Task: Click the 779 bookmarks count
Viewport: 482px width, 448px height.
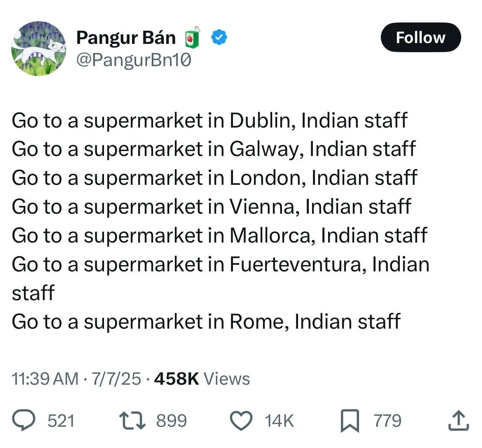Action: (388, 421)
